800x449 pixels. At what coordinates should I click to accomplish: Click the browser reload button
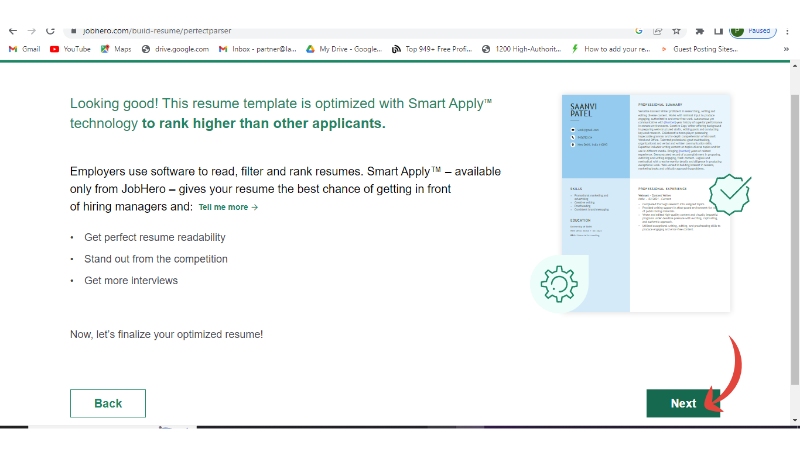click(49, 31)
